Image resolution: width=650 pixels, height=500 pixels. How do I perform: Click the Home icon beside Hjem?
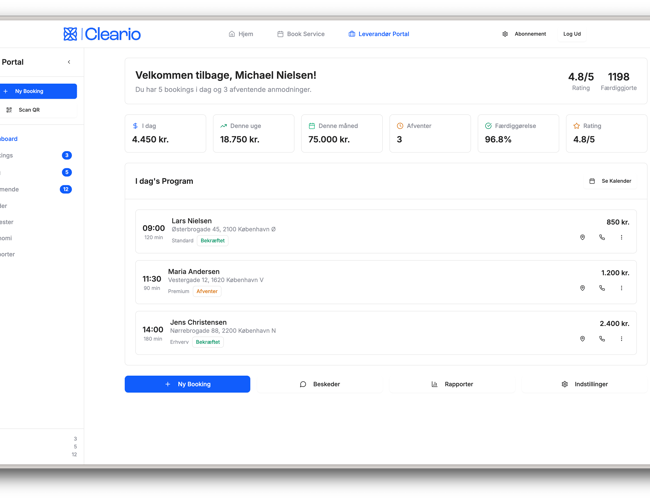pyautogui.click(x=232, y=34)
